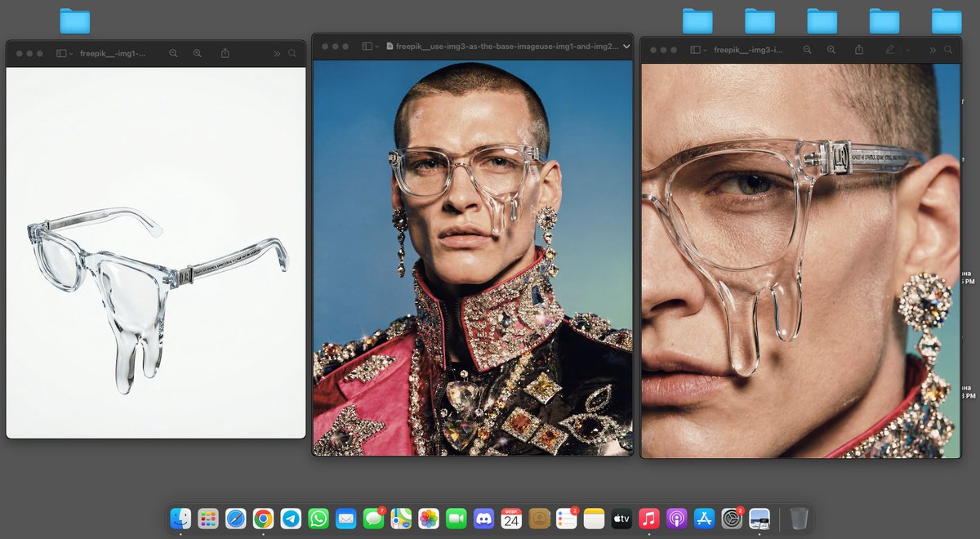
Task: Share the img1 glasses image
Action: tap(225, 53)
